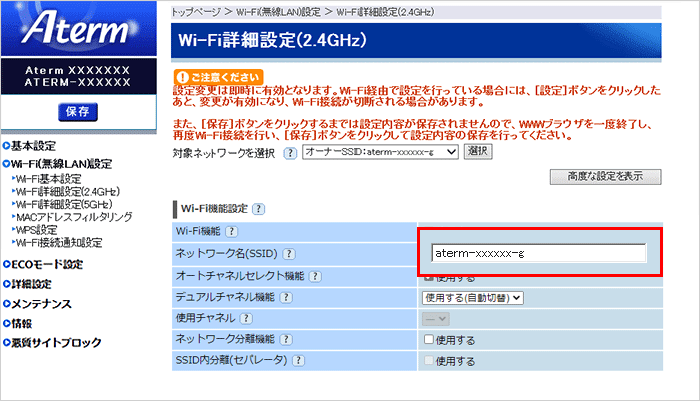700x401 pixels.
Task: Open help for オートチャネルセレクト機能
Action: [x=312, y=275]
